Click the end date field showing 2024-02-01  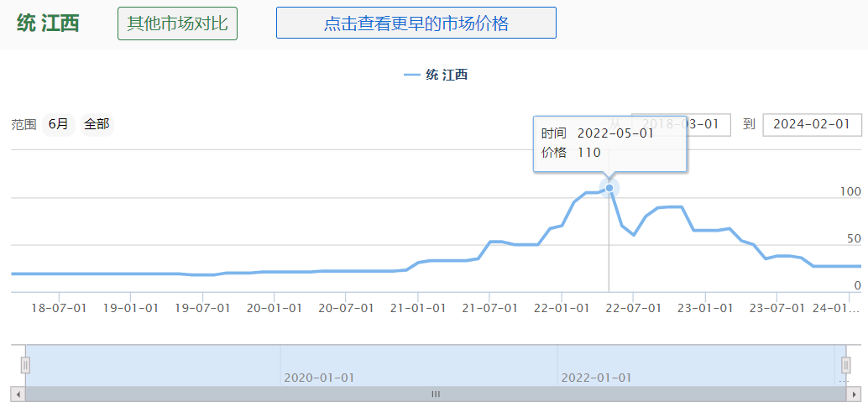(x=812, y=124)
